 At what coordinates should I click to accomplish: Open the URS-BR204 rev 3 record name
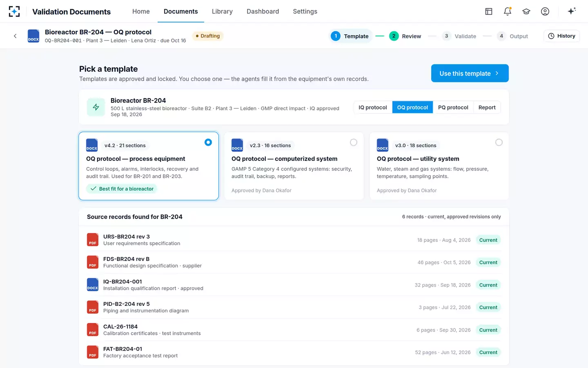(127, 237)
